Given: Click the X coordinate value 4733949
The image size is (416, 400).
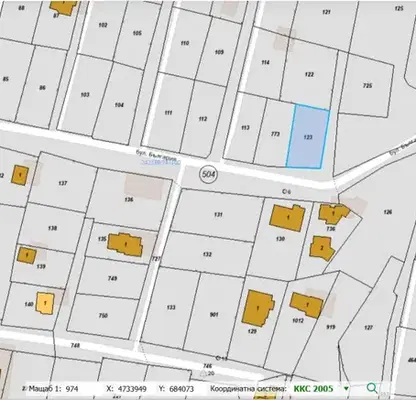Looking at the screenshot, I should (x=131, y=389).
